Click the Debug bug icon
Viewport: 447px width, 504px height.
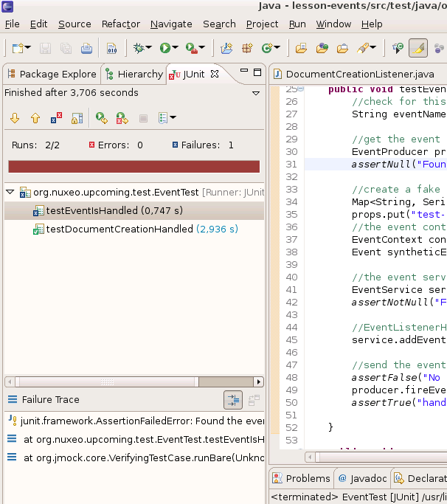[x=139, y=49]
